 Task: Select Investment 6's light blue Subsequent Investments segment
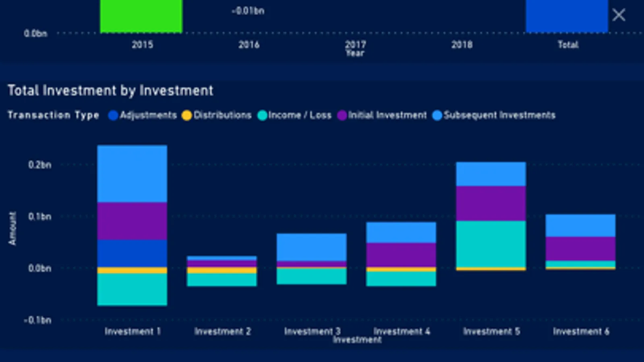580,226
